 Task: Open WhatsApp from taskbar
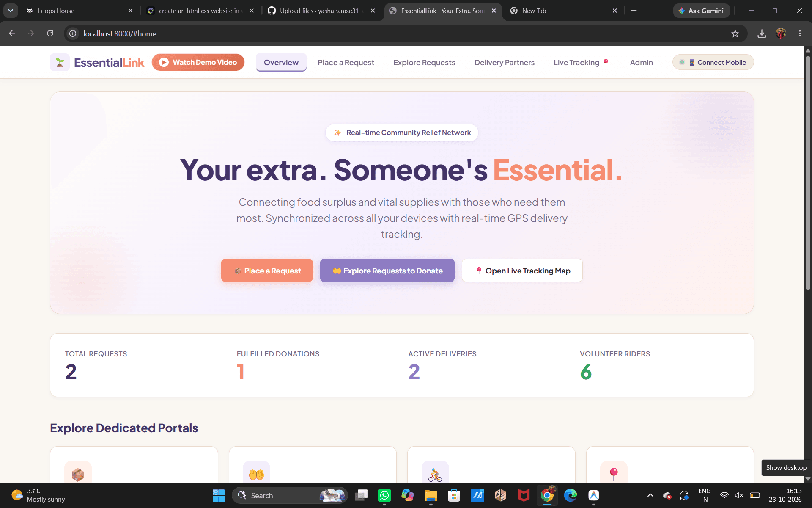coord(384,495)
